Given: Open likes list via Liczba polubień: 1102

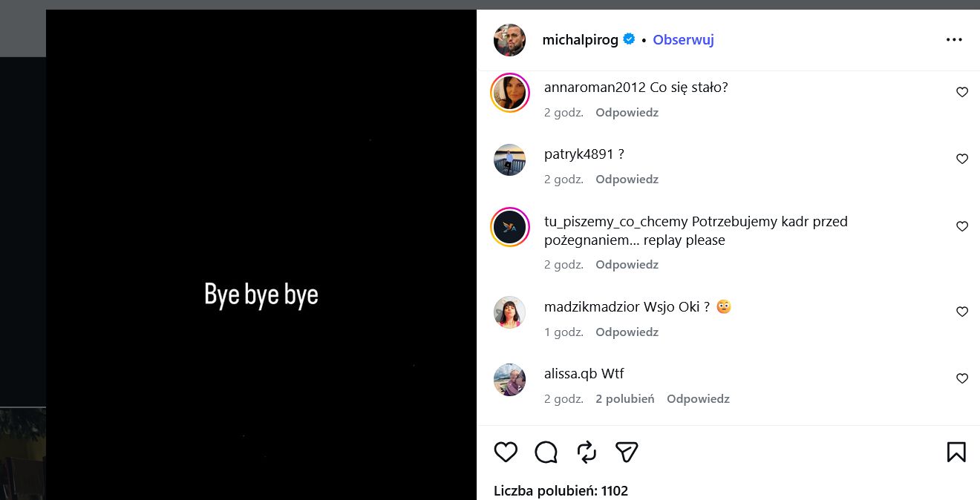Looking at the screenshot, I should (561, 490).
